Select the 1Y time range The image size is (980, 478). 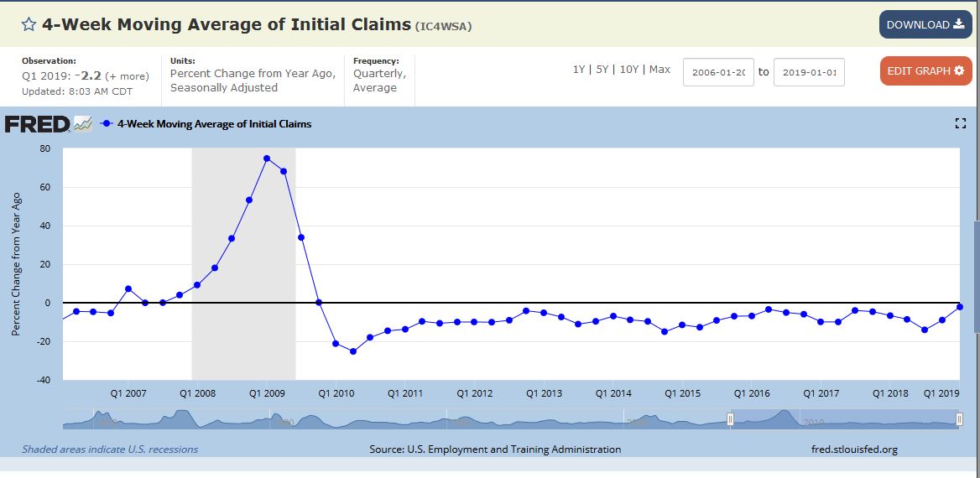579,70
